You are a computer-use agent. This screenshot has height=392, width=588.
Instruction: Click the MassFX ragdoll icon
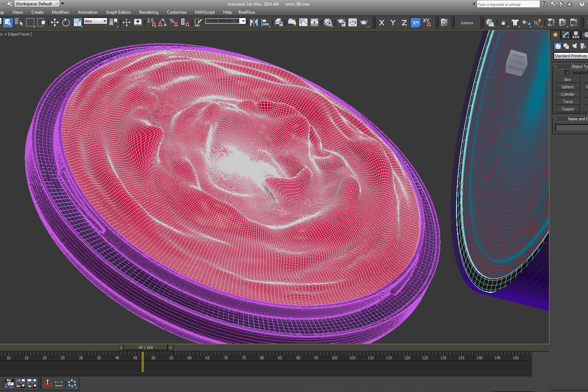538,23
